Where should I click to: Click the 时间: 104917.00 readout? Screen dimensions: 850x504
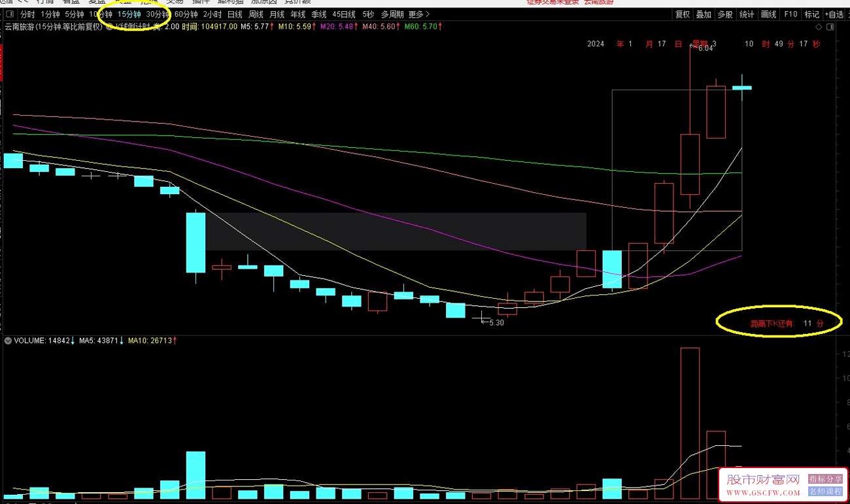click(209, 27)
